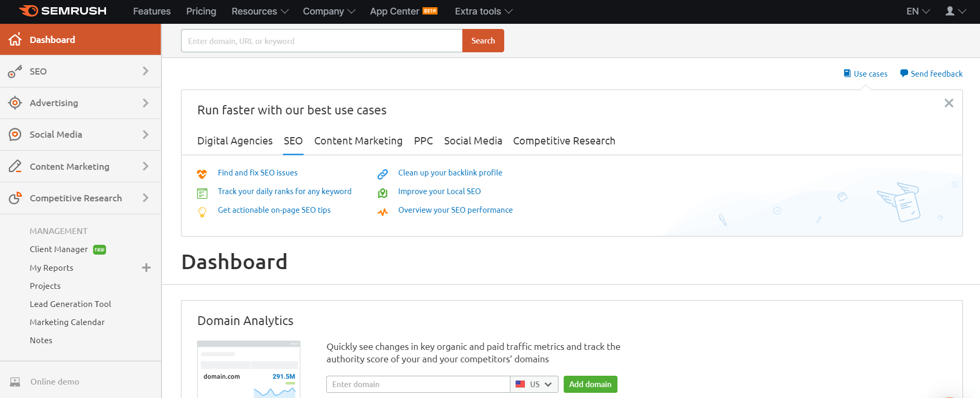This screenshot has height=398, width=980.
Task: Click the heart icon for SEO issues
Action: pos(202,174)
